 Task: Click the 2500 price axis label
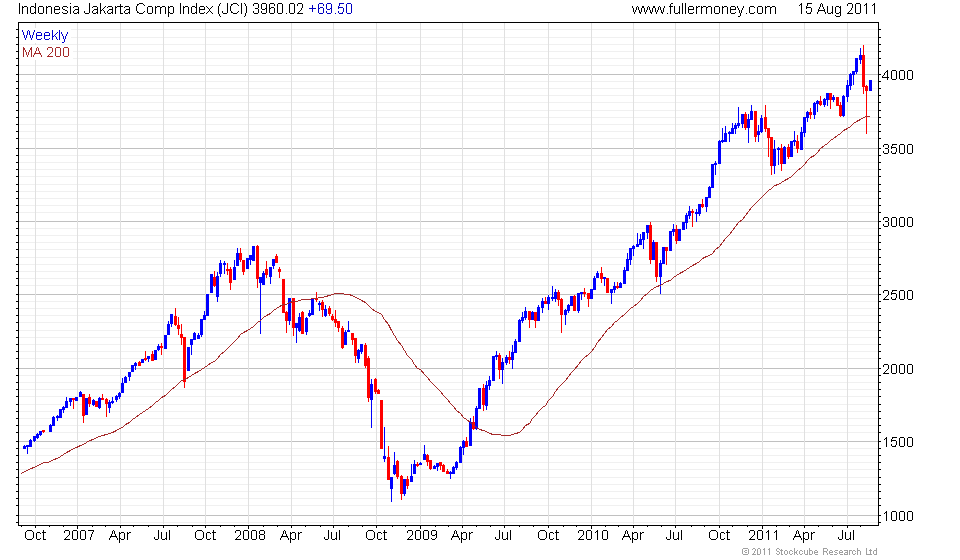click(898, 295)
